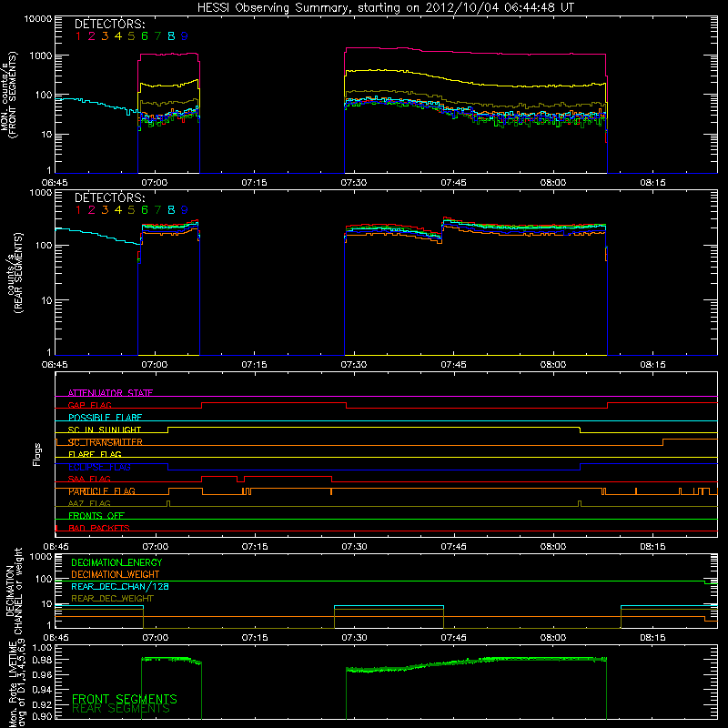Select detector 7 in rear segments legend
This screenshot has width=728, height=728.
point(157,210)
